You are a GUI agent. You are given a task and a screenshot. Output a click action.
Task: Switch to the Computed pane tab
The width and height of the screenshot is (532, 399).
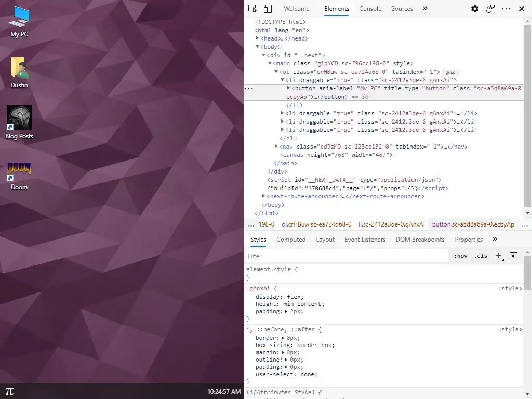[291, 240]
